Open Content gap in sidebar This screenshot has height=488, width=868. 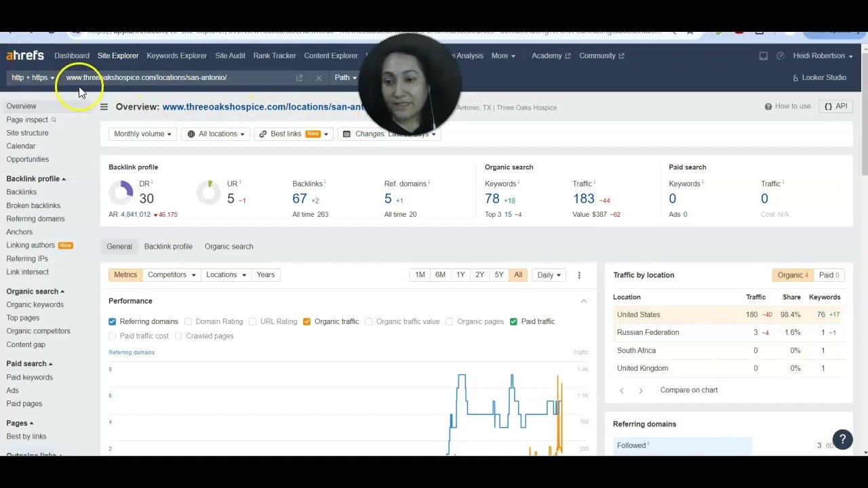tap(26, 344)
